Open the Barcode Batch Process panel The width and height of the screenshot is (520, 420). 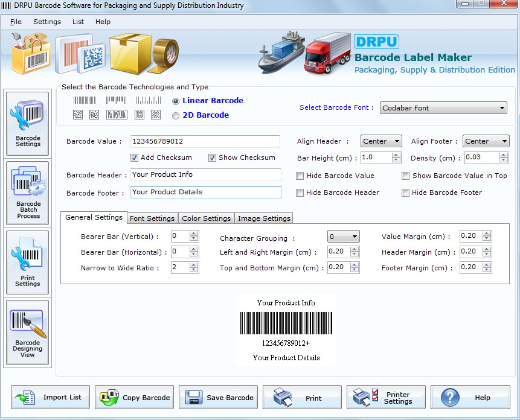28,194
